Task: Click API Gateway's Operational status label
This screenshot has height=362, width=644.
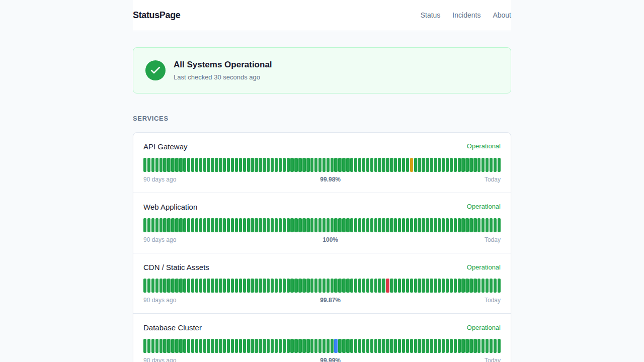Action: [484, 146]
